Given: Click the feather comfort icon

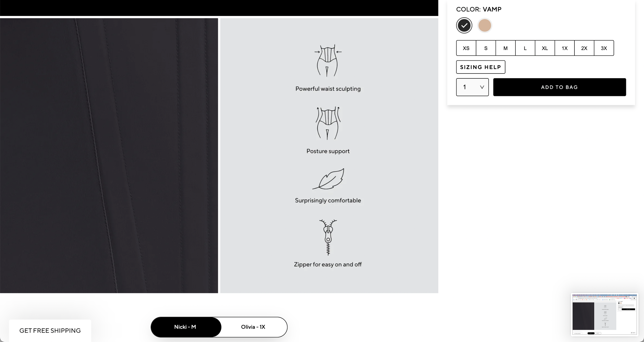Looking at the screenshot, I should 328,179.
